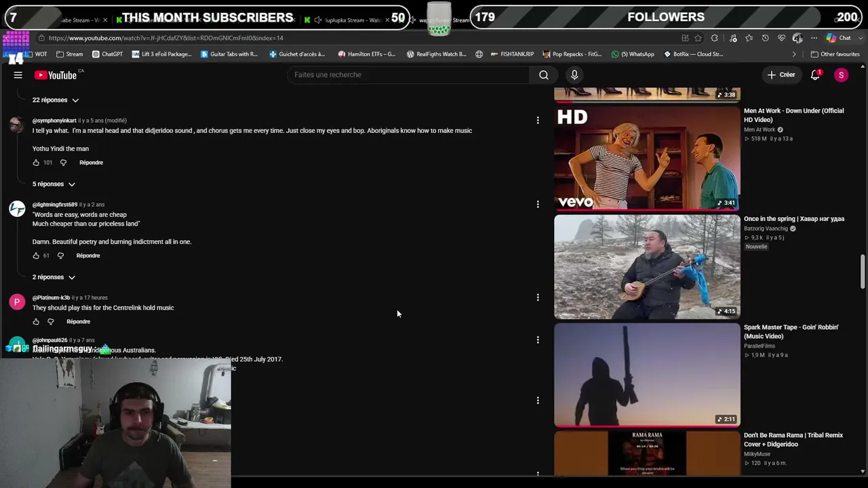Open the browser essentials heart icon
The height and width of the screenshot is (488, 868).
781,38
